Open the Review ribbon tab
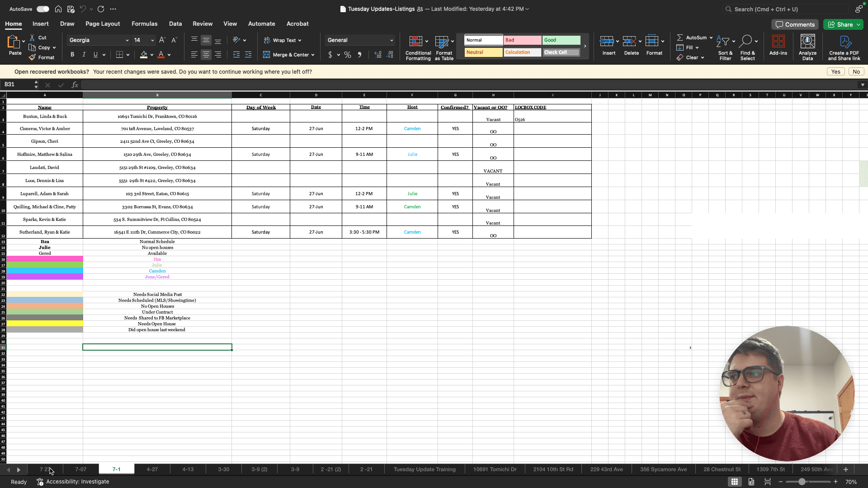 tap(203, 24)
